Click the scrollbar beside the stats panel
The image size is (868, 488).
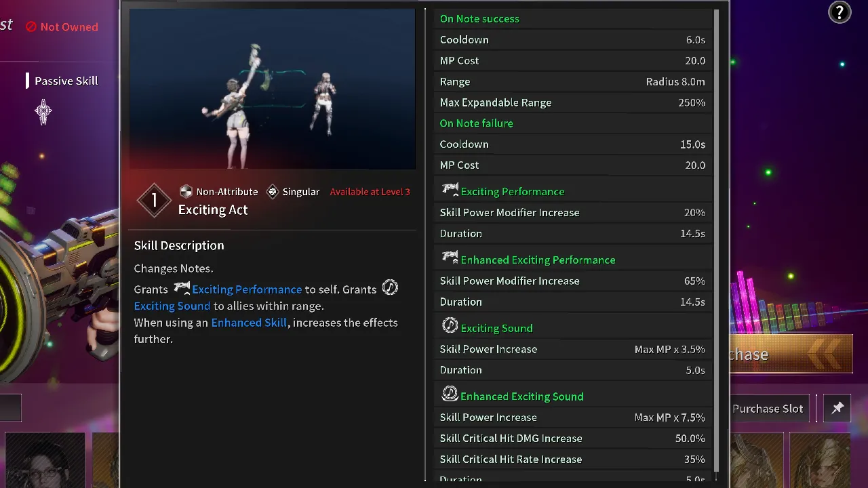[x=718, y=237]
